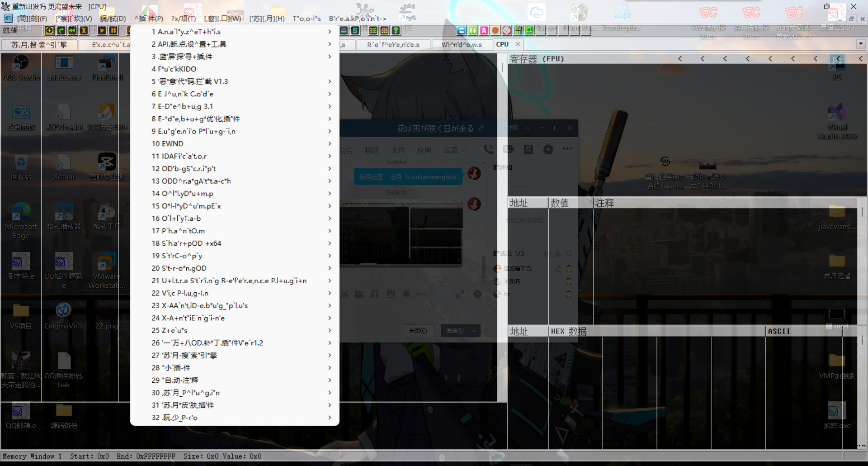
Task: Switch to the 苏月搜索引擎 tab
Action: (39, 44)
